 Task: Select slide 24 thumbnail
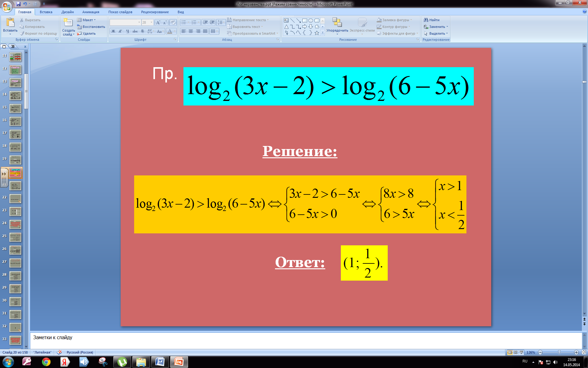click(15, 224)
